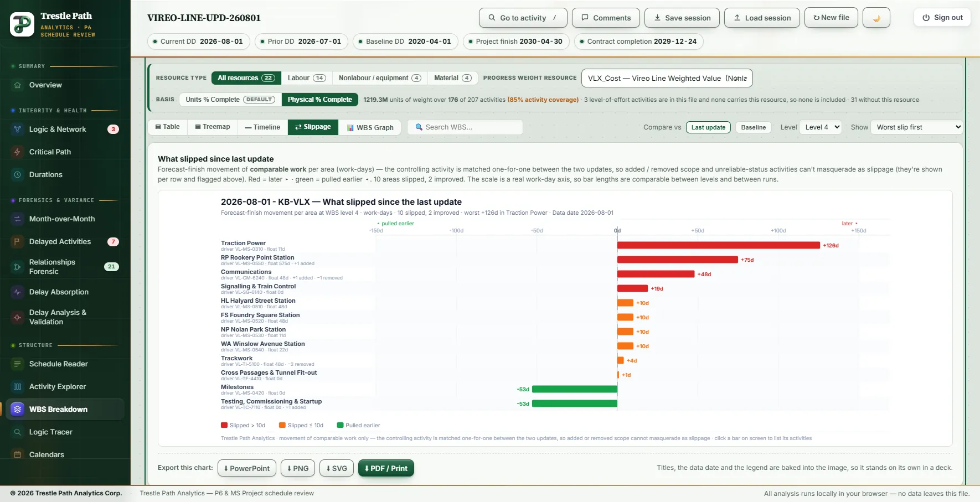Export chart as PDF / Print
This screenshot has height=502, width=980.
[x=386, y=468]
